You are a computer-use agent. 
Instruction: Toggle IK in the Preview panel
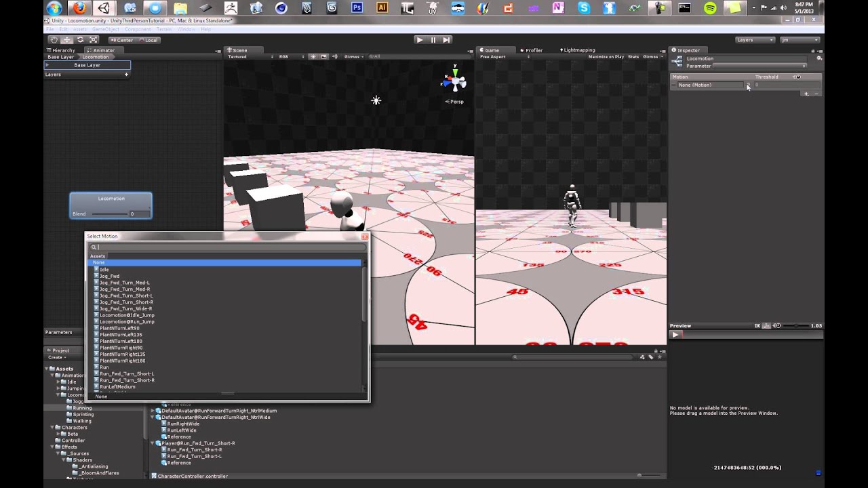point(757,326)
